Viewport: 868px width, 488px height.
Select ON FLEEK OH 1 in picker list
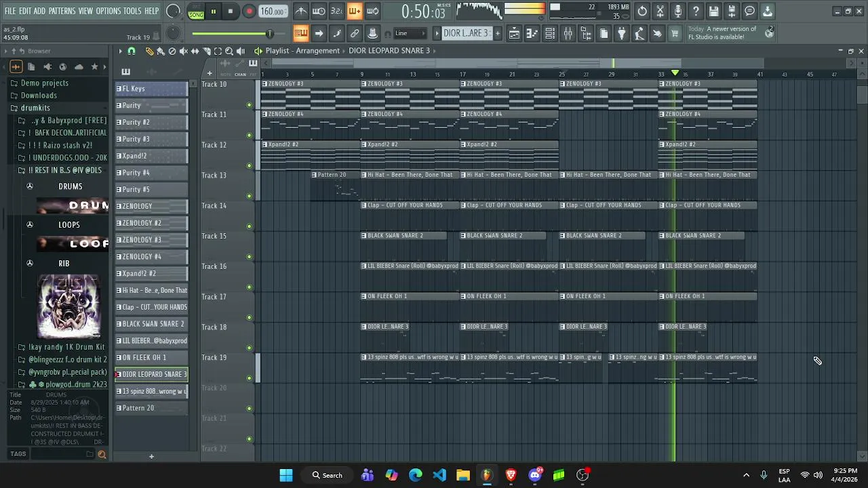[x=151, y=357]
